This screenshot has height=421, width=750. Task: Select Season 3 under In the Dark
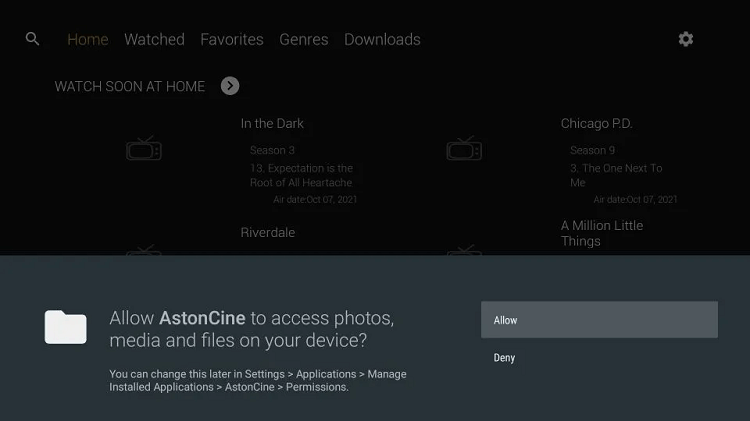[272, 150]
